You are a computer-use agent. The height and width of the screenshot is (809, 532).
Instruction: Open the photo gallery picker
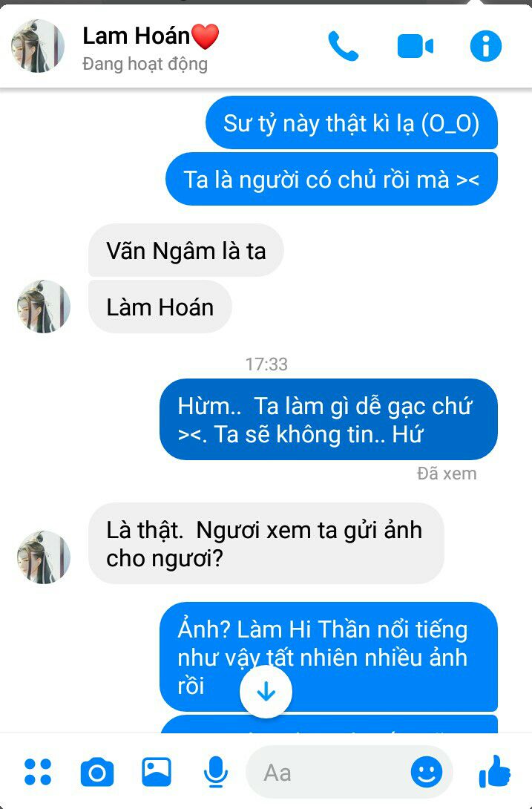coord(157,771)
